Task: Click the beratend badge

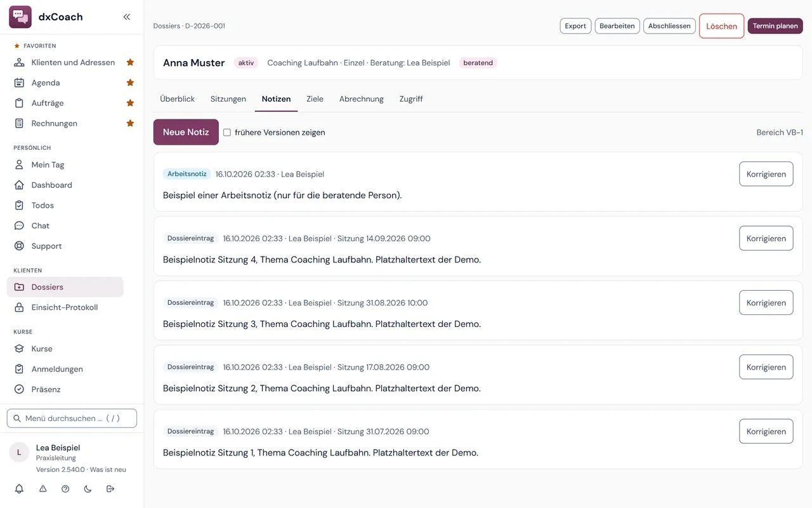Action: click(478, 63)
